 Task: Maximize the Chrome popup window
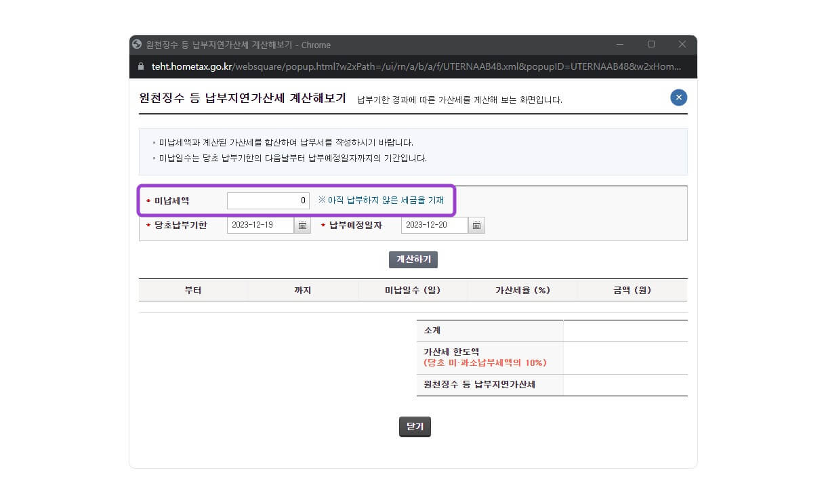[651, 45]
